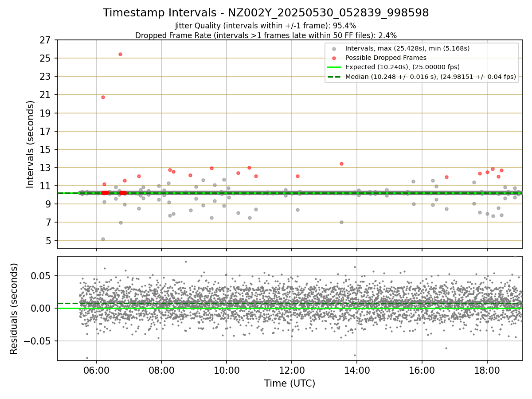This screenshot has height=399, width=532.
Task: Click the Intervals (seconds) y-axis label
Action: pos(30,144)
